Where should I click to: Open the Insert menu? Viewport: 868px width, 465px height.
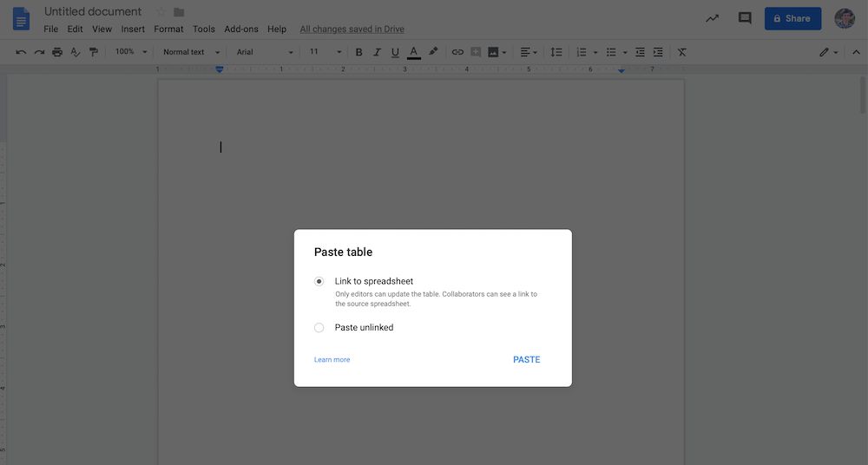[133, 29]
